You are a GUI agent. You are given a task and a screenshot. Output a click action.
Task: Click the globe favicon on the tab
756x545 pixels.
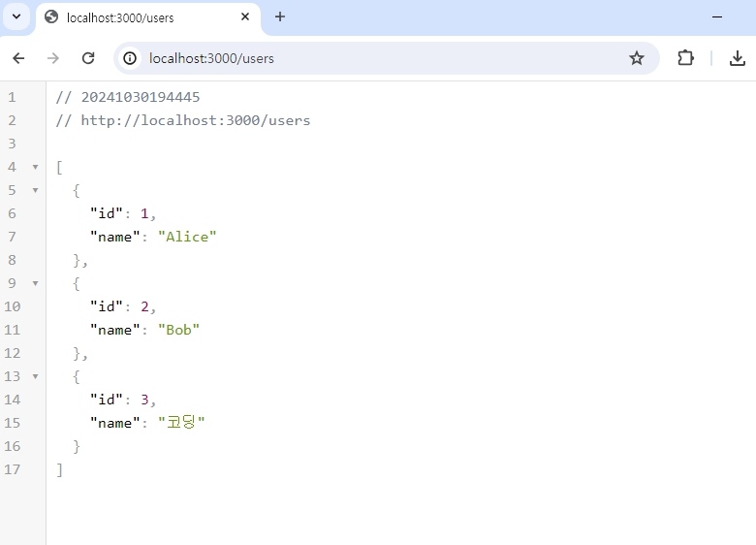51,16
